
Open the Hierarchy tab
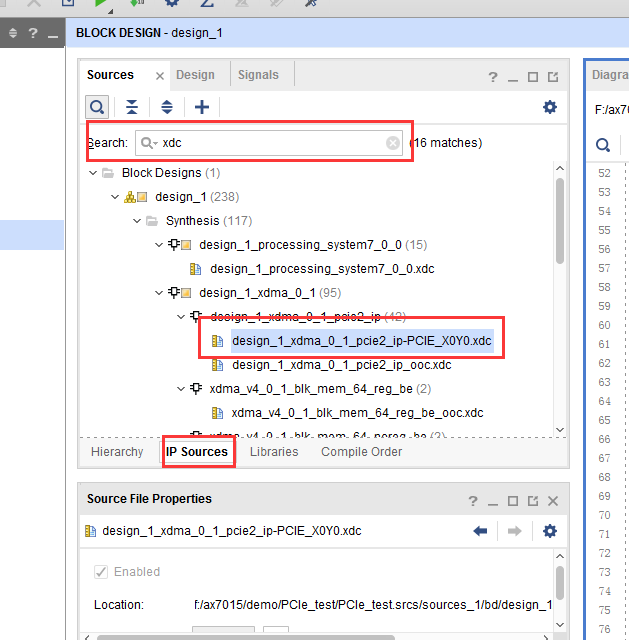(117, 452)
